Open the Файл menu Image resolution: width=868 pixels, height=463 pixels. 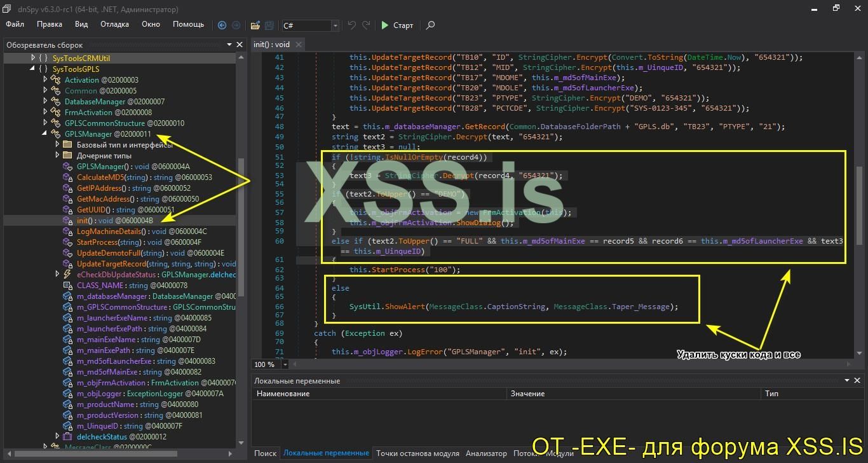pos(15,24)
